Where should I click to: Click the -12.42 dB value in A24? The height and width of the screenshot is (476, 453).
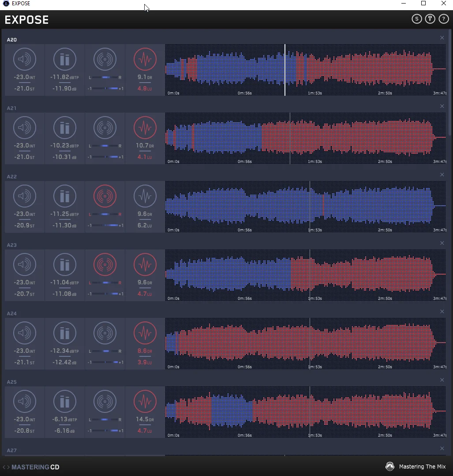point(64,363)
